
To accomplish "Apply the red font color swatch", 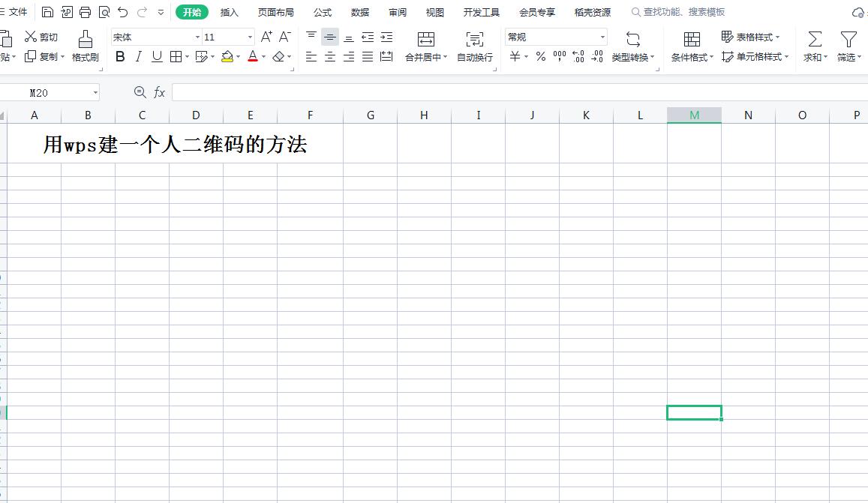I will pyautogui.click(x=253, y=56).
